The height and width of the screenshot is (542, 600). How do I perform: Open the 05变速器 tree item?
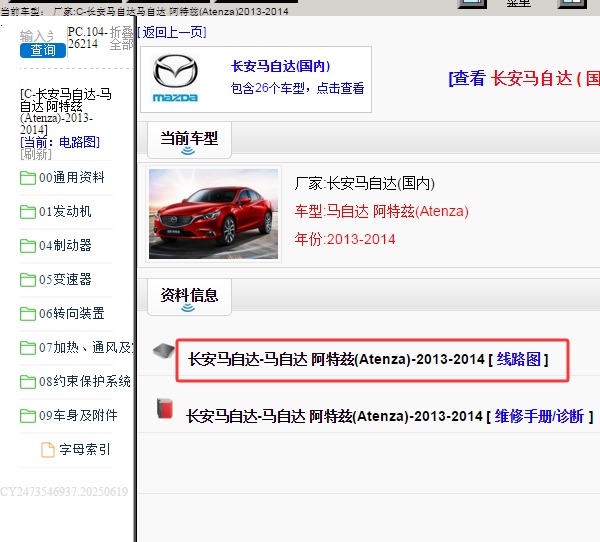pyautogui.click(x=65, y=279)
